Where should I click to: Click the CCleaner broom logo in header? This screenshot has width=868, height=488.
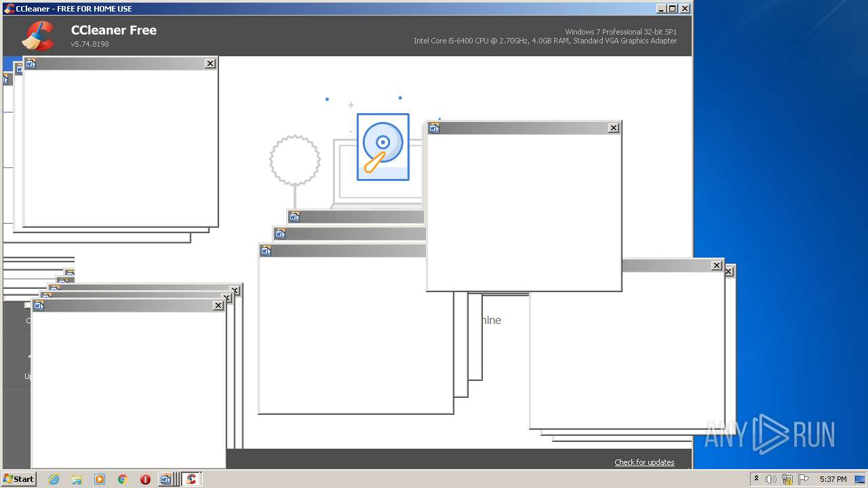click(x=38, y=36)
